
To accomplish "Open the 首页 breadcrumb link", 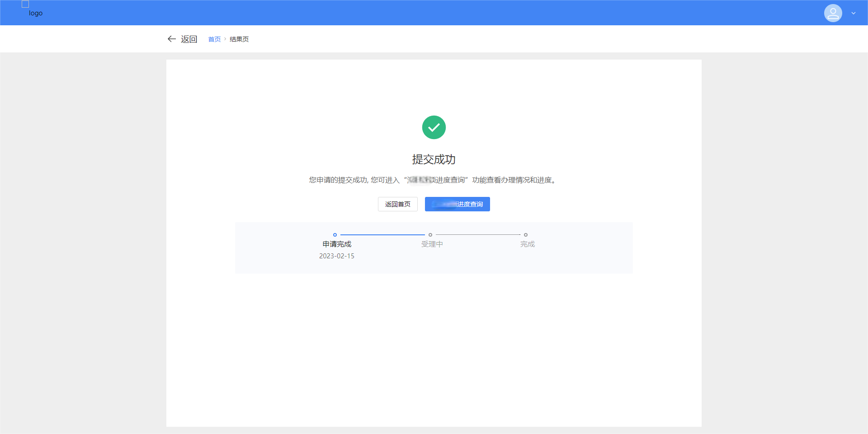I will [214, 39].
